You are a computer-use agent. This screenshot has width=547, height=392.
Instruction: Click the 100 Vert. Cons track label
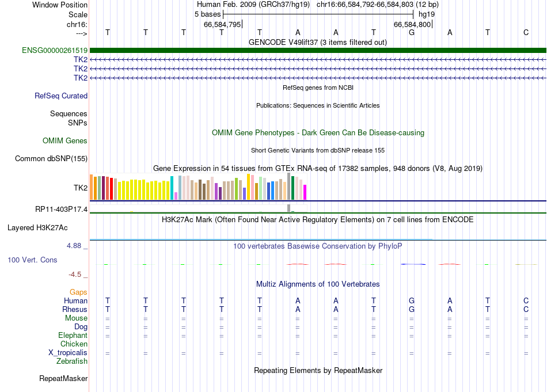coord(32,260)
